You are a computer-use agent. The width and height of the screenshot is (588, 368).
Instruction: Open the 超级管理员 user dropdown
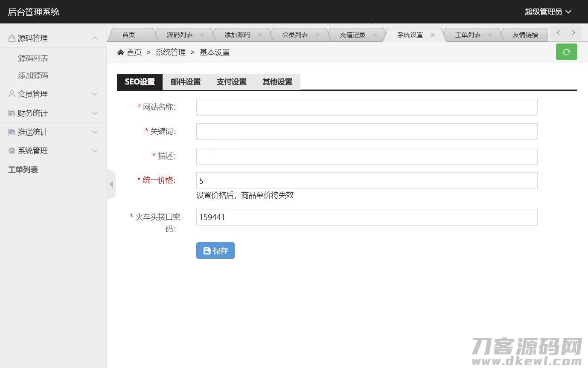click(547, 12)
